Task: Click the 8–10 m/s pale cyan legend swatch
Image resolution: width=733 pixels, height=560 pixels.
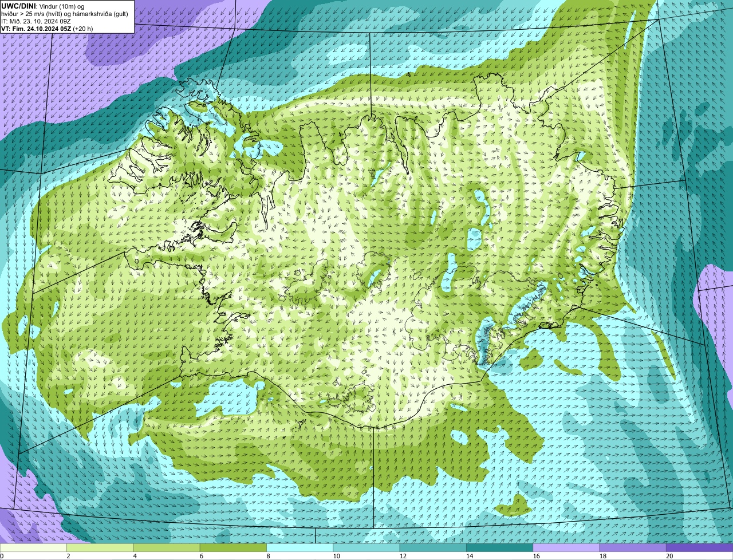Action: (300, 547)
